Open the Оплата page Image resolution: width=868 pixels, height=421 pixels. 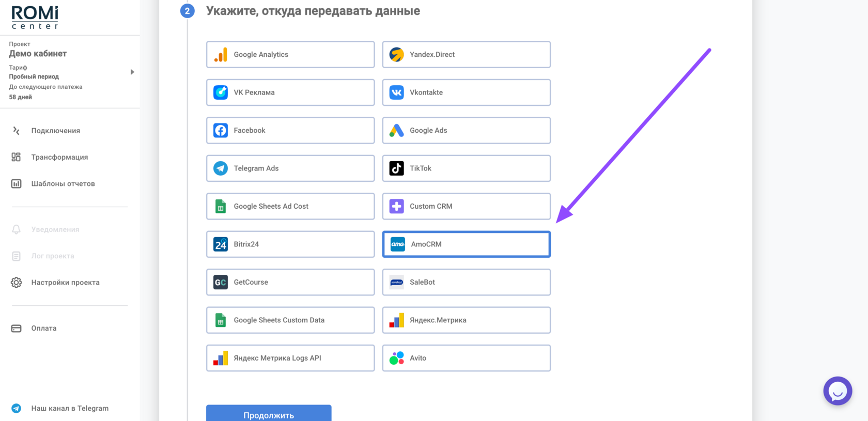click(43, 328)
